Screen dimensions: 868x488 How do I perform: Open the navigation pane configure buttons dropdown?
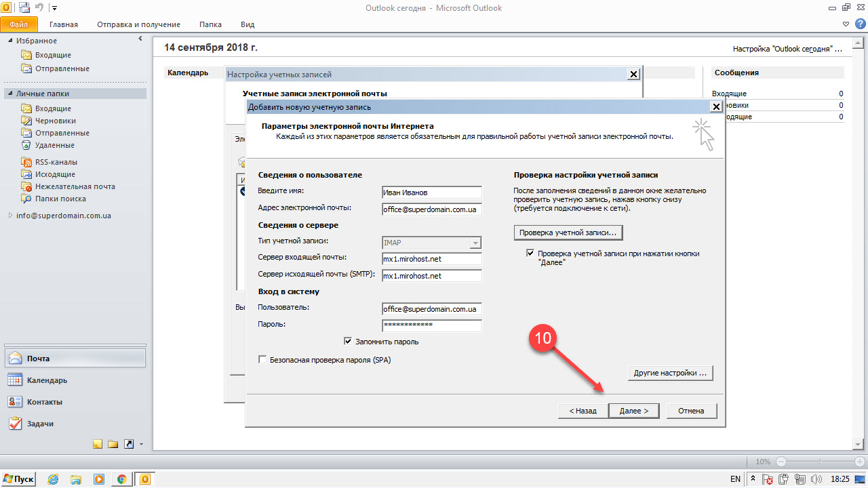[x=141, y=445]
